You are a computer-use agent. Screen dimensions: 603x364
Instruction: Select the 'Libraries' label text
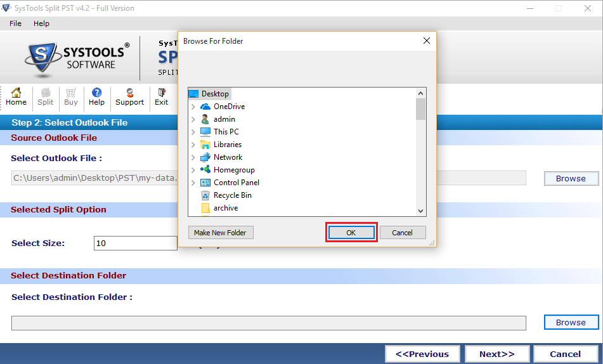(x=228, y=145)
